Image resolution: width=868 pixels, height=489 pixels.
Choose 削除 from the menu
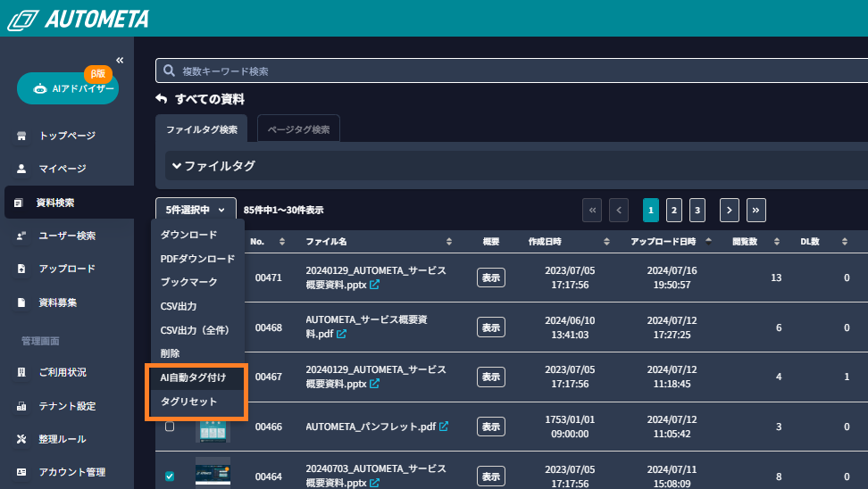click(x=170, y=353)
